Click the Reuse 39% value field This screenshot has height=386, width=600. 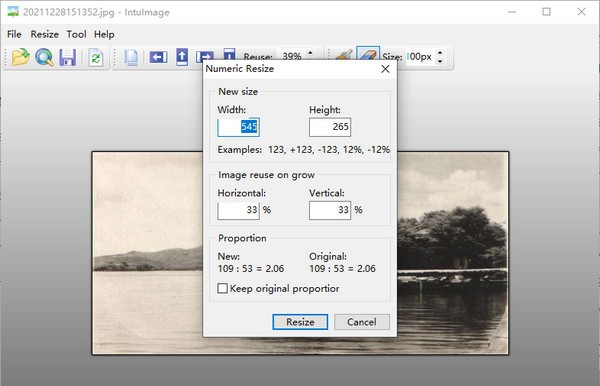point(292,56)
